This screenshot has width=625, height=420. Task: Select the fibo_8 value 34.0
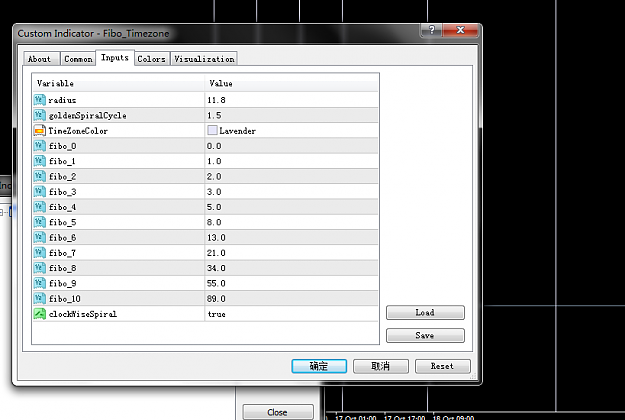(x=216, y=268)
